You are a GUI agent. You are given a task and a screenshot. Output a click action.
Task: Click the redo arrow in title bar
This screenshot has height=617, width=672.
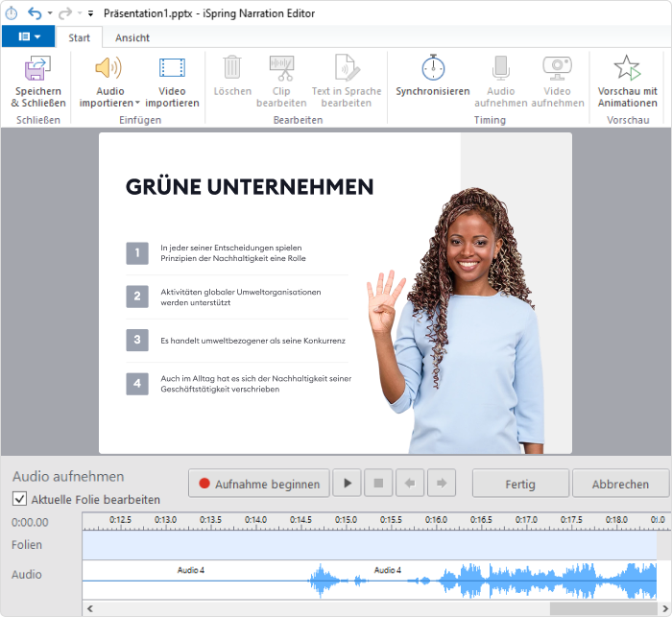click(x=64, y=13)
